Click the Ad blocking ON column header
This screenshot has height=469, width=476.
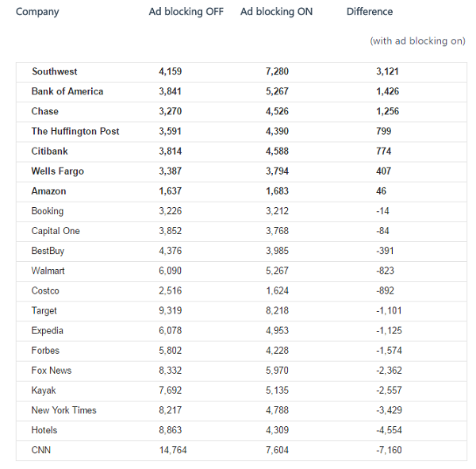coord(278,12)
